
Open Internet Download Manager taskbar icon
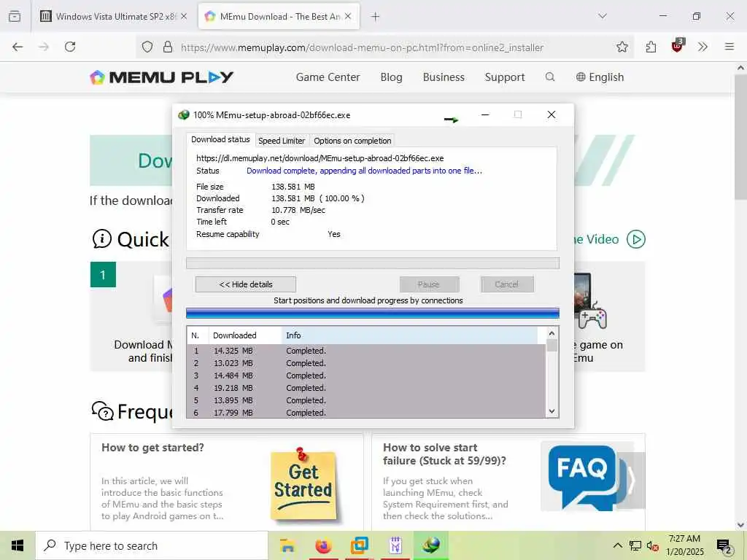tap(432, 545)
